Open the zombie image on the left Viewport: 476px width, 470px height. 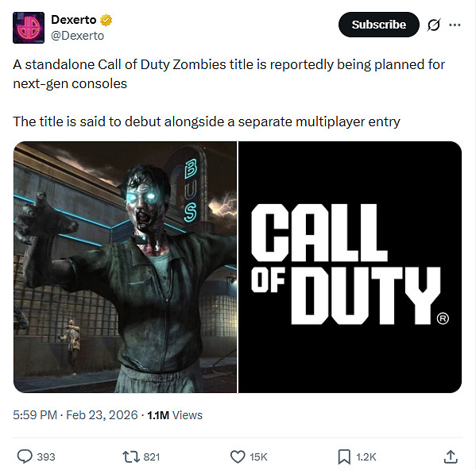point(125,267)
